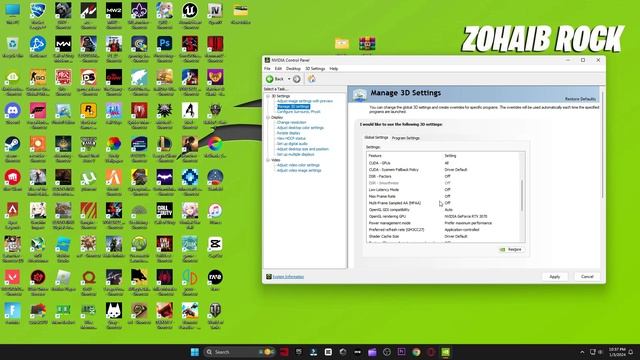Select the Global Settings tab
The width and height of the screenshot is (640, 360).
pos(376,138)
